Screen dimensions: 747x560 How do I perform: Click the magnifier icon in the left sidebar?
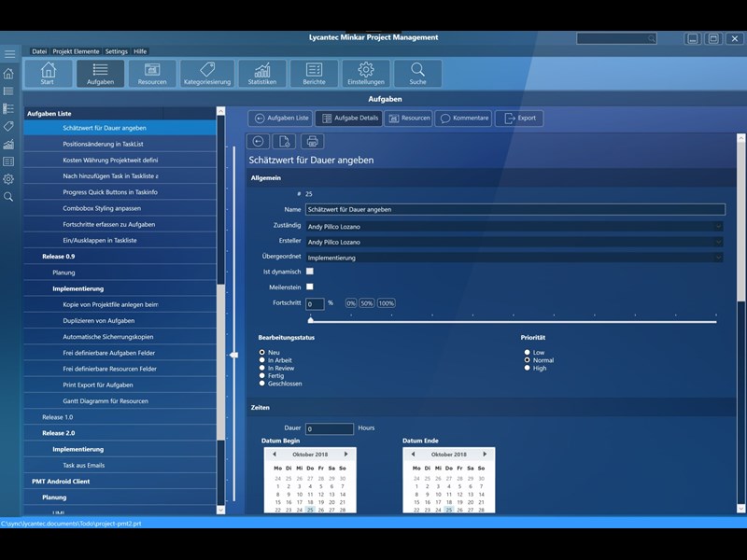click(x=8, y=197)
